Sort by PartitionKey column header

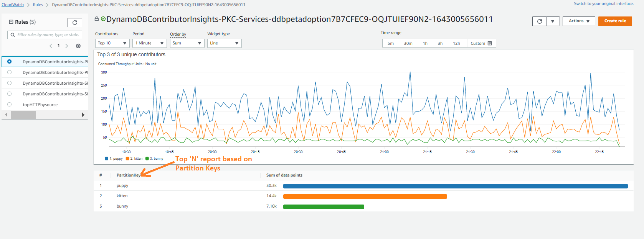point(129,175)
